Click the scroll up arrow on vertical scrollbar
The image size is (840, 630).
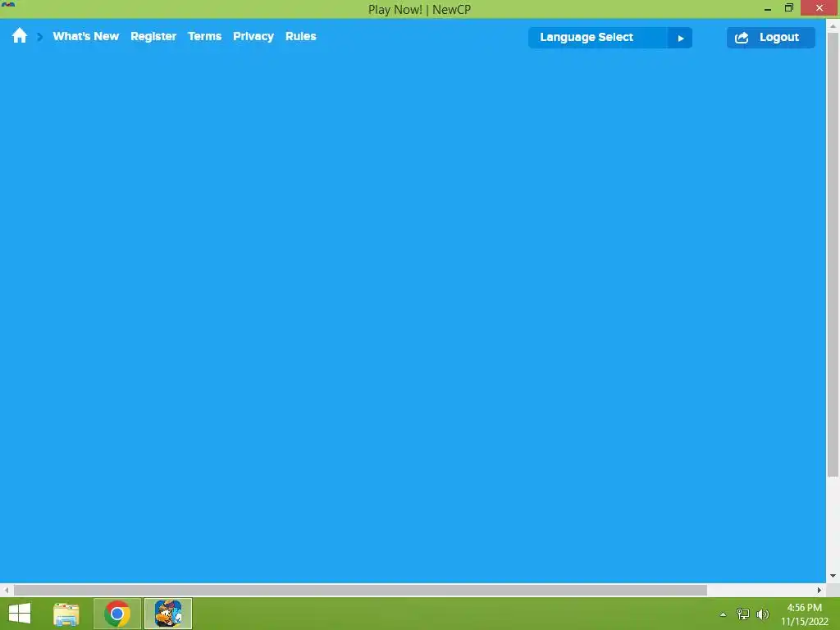(x=833, y=25)
